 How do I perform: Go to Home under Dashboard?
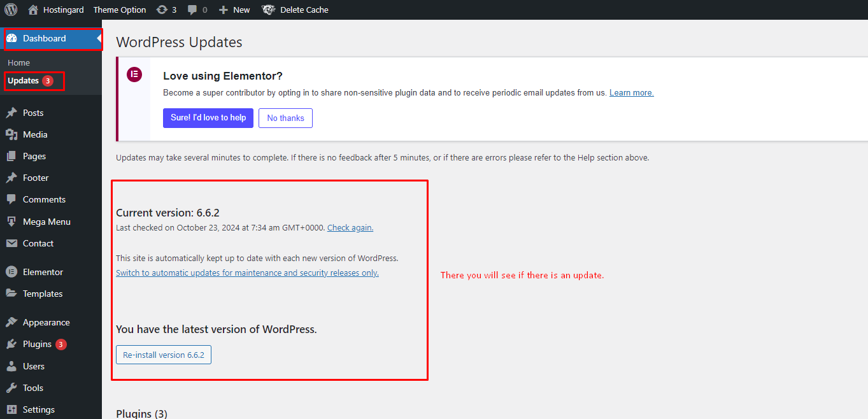[19, 62]
